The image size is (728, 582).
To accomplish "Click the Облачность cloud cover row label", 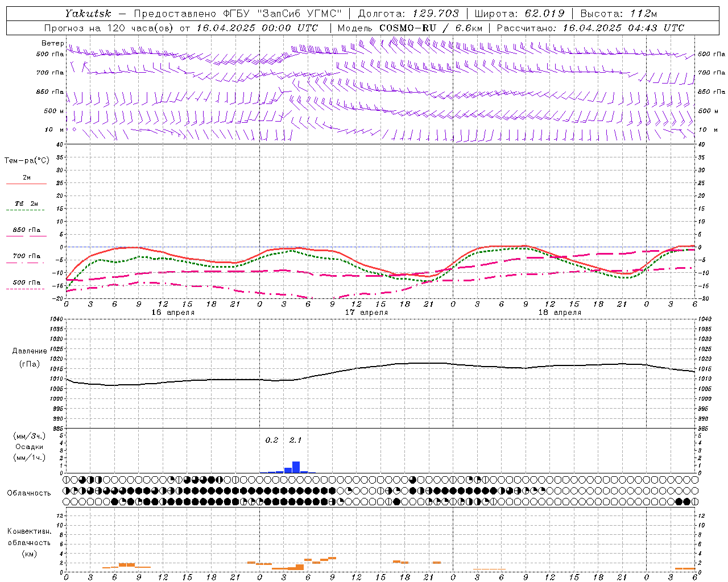I will (29, 493).
